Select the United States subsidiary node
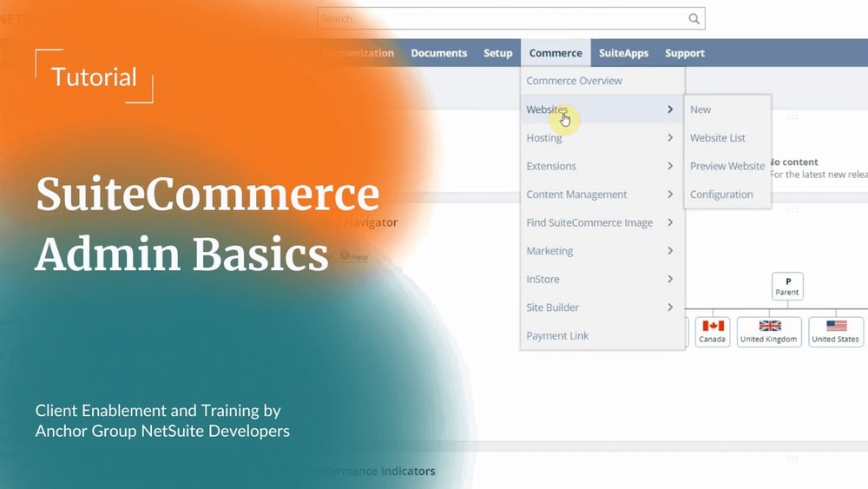Image resolution: width=868 pixels, height=489 pixels. coord(836,332)
